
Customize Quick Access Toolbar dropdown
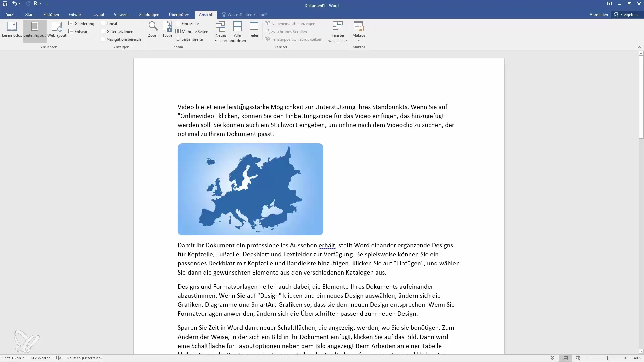click(47, 4)
